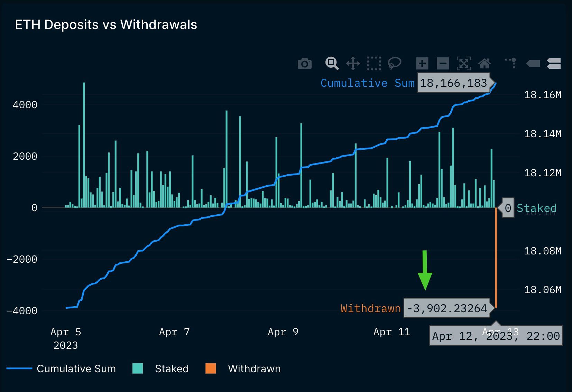This screenshot has width=572, height=392.
Task: Compare data on hover icon
Action: coord(554,64)
